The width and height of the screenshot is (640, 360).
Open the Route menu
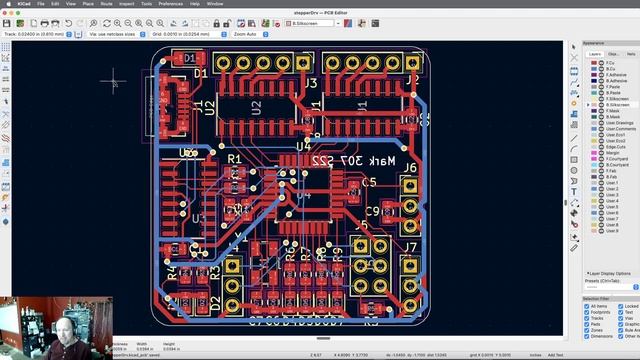106,4
